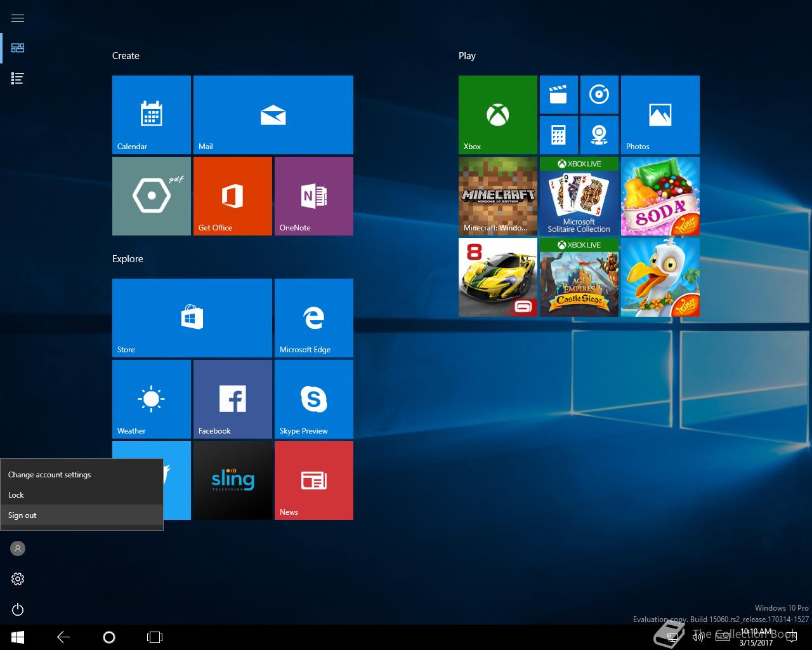This screenshot has width=812, height=650.
Task: Click the clock showing 10:10 AM
Action: 756,637
